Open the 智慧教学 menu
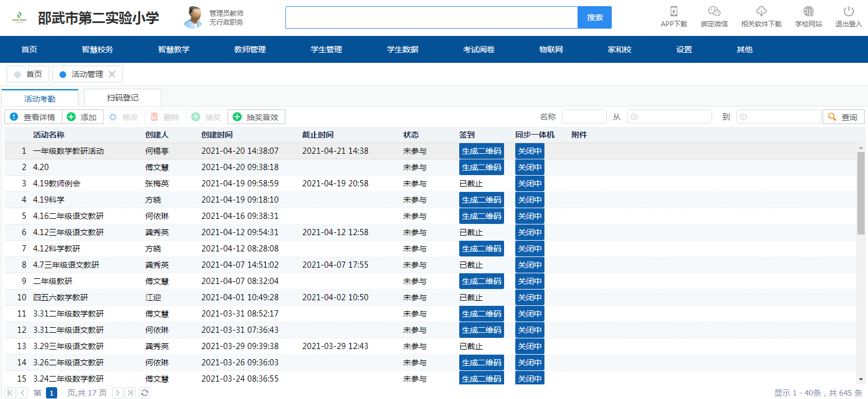The image size is (868, 399). point(174,49)
